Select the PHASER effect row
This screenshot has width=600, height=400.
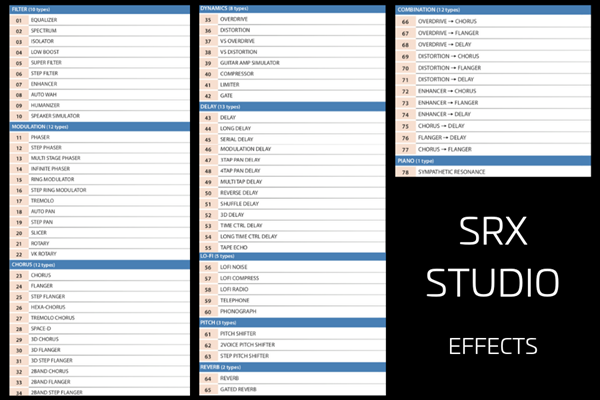(x=99, y=137)
